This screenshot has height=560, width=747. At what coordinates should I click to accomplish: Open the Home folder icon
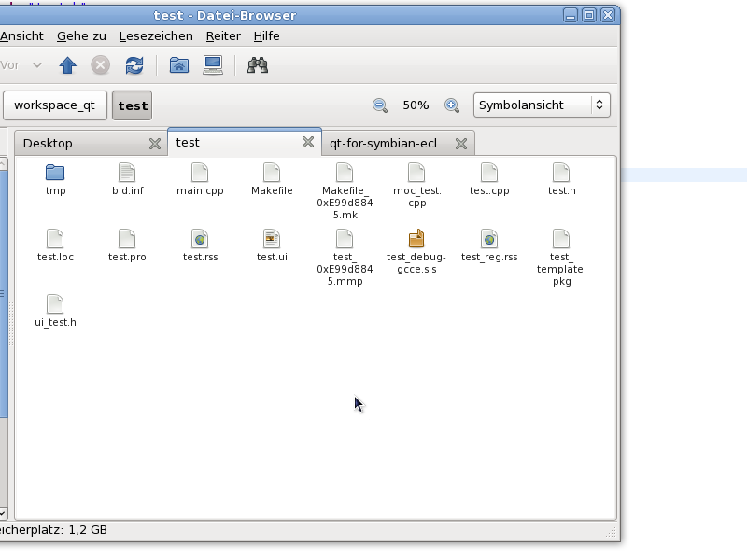[x=179, y=65]
